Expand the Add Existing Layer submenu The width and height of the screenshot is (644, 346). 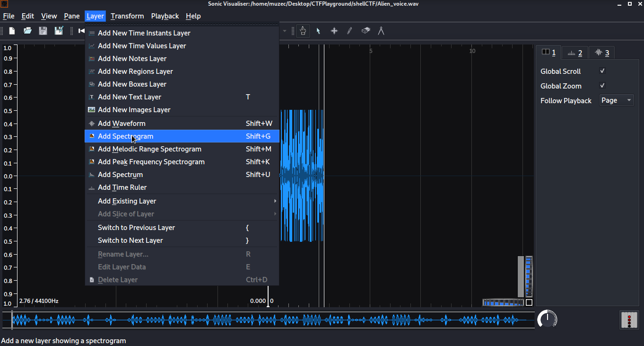pyautogui.click(x=182, y=201)
